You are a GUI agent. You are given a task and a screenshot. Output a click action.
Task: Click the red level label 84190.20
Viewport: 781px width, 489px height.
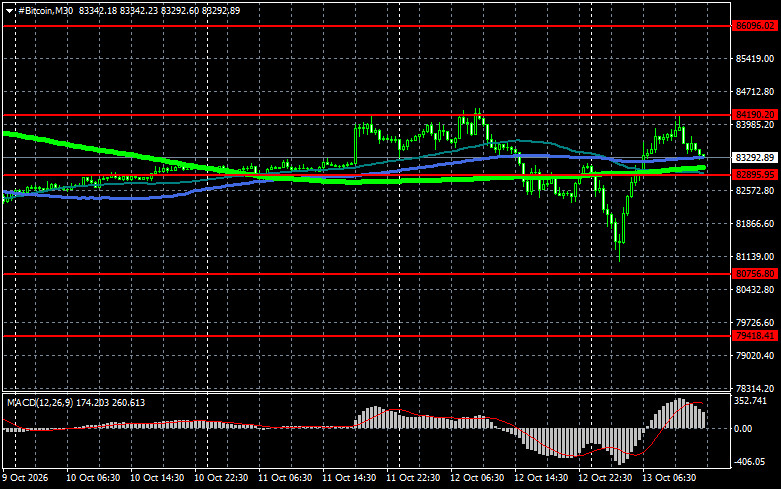click(x=755, y=115)
